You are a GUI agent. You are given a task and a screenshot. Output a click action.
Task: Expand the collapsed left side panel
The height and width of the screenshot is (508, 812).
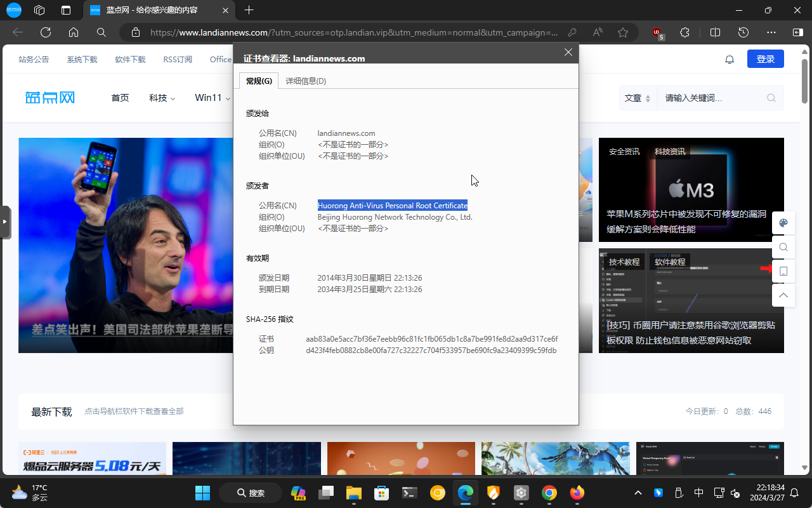click(x=5, y=222)
